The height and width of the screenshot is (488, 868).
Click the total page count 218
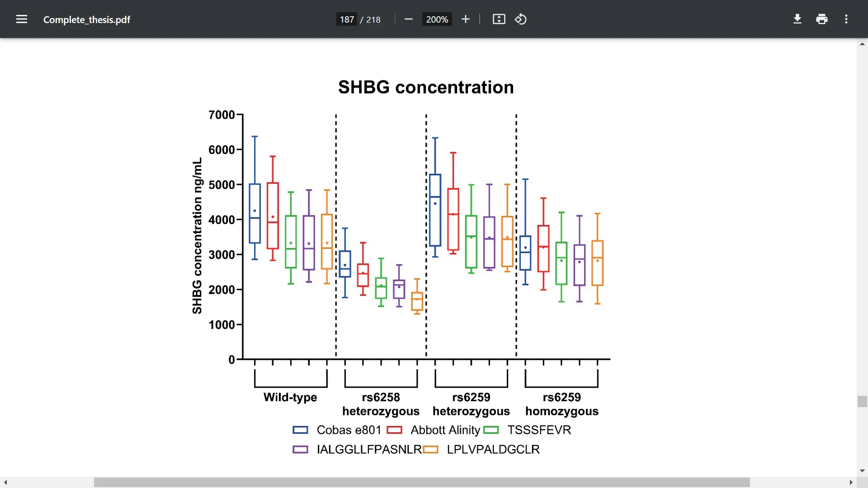click(373, 19)
